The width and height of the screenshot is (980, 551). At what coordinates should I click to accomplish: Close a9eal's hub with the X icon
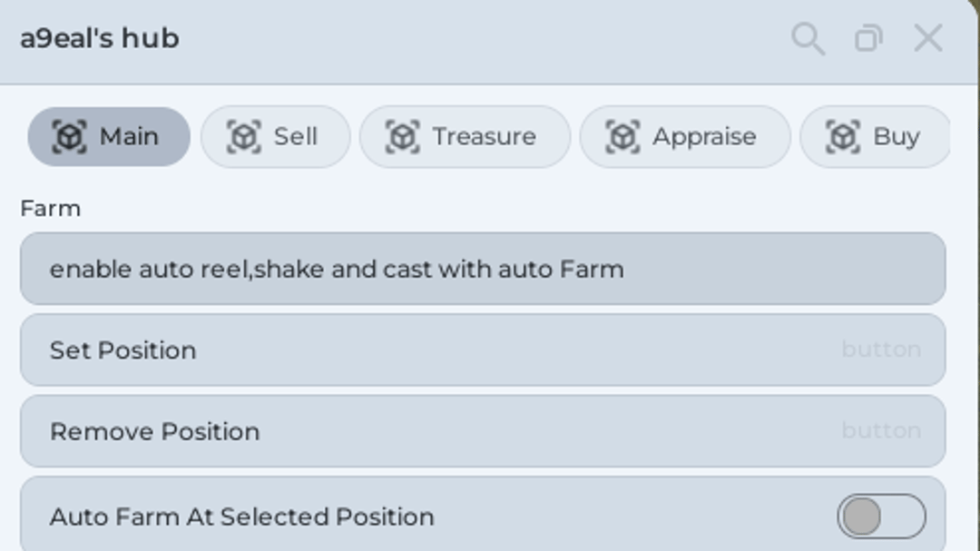(x=928, y=38)
